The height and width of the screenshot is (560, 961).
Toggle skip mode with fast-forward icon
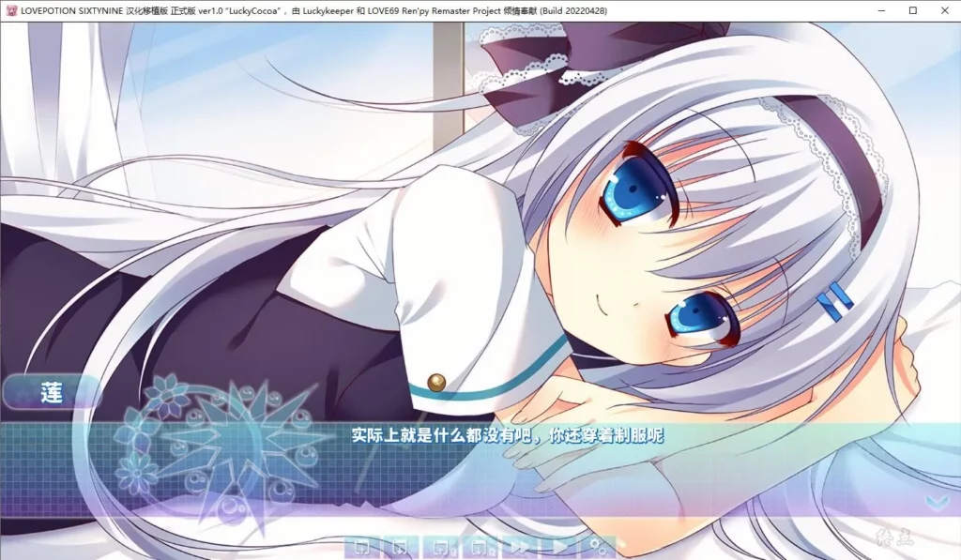(520, 547)
